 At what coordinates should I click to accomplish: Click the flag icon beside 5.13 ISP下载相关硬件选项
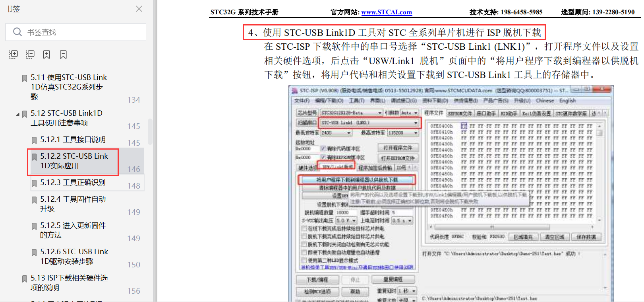click(x=25, y=279)
